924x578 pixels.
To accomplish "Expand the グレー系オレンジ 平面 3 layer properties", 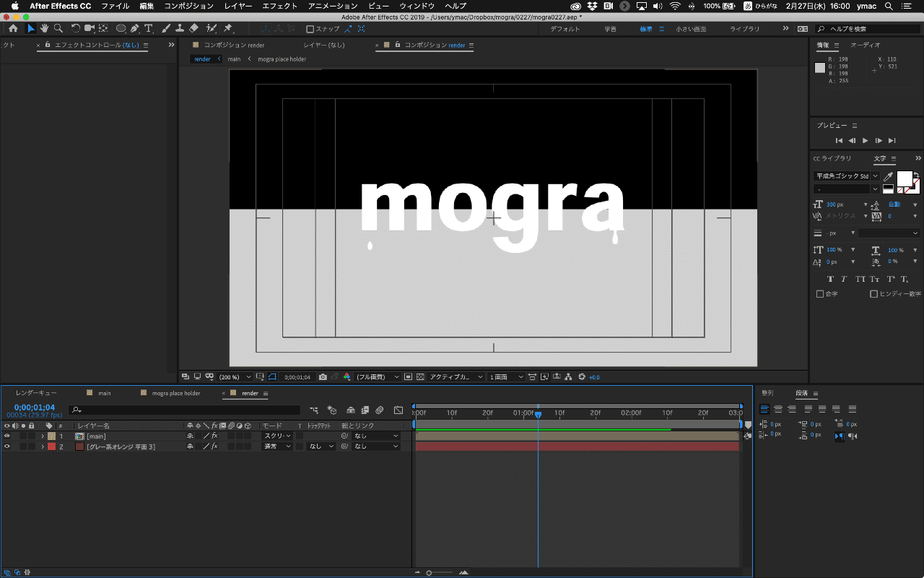I will click(43, 447).
